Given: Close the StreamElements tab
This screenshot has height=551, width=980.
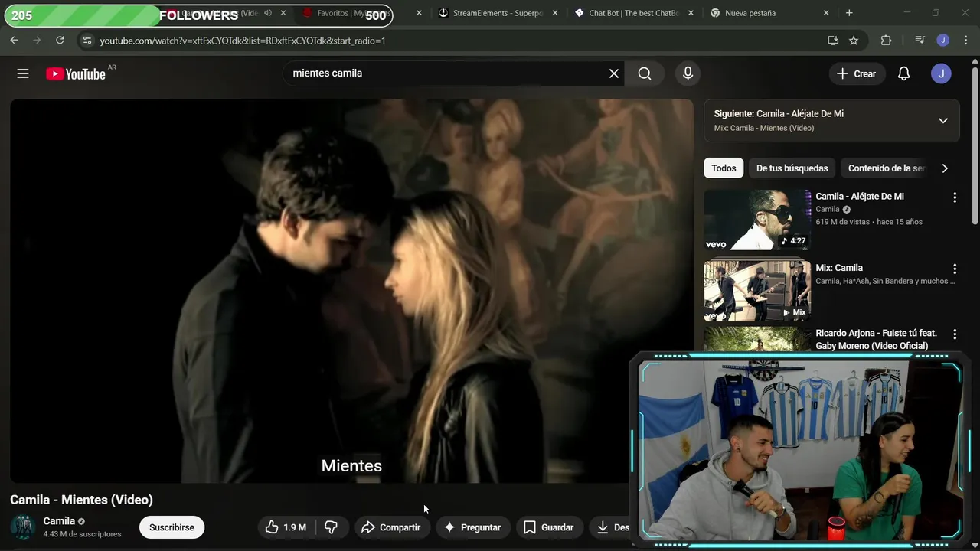Looking at the screenshot, I should (555, 13).
